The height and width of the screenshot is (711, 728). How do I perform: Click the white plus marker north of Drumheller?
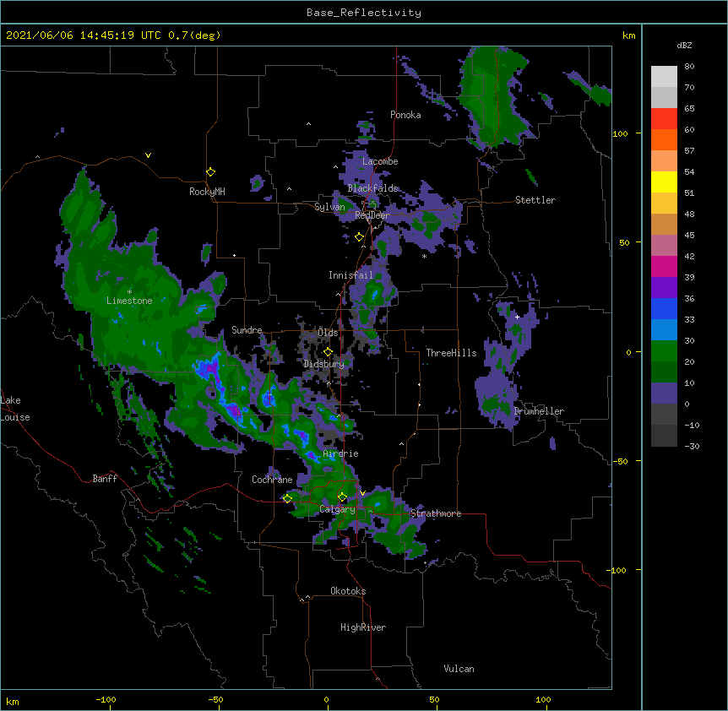click(x=517, y=317)
